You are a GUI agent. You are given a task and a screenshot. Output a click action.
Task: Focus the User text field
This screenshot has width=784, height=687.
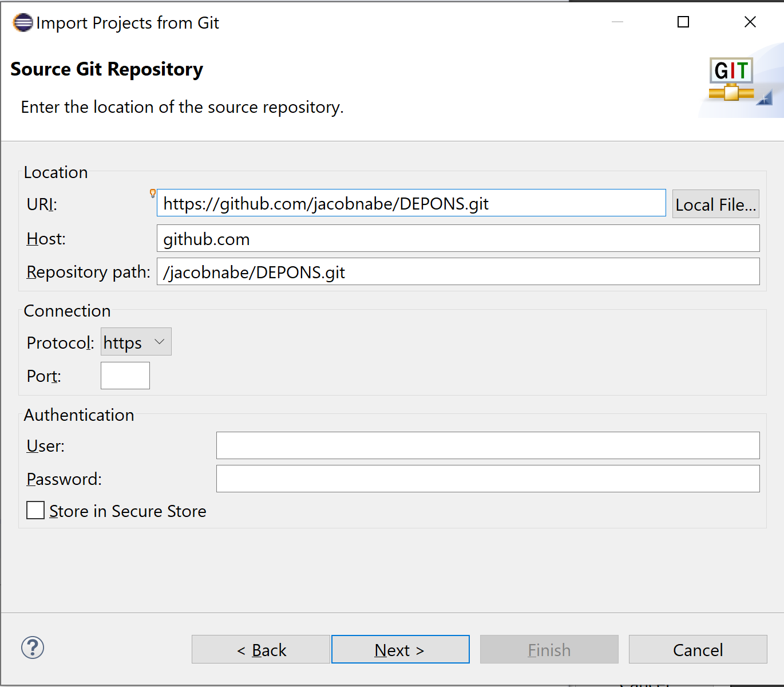(x=488, y=445)
